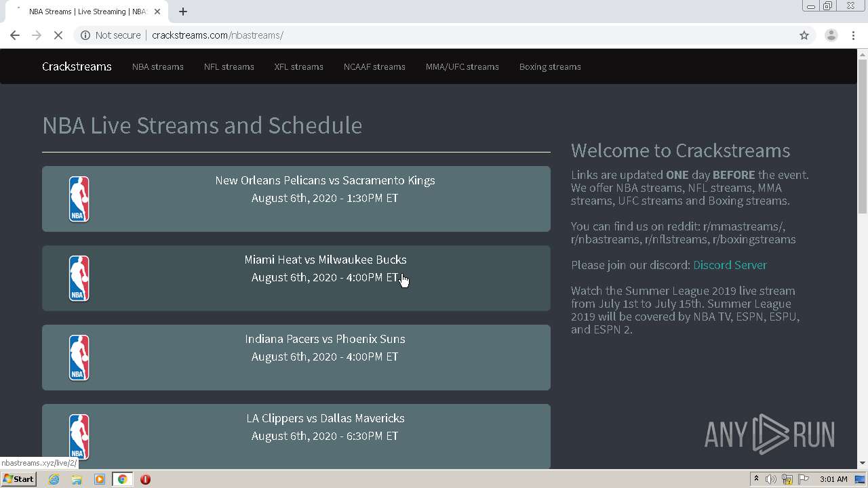Click the address bar URL
868x488 pixels.
pos(218,35)
